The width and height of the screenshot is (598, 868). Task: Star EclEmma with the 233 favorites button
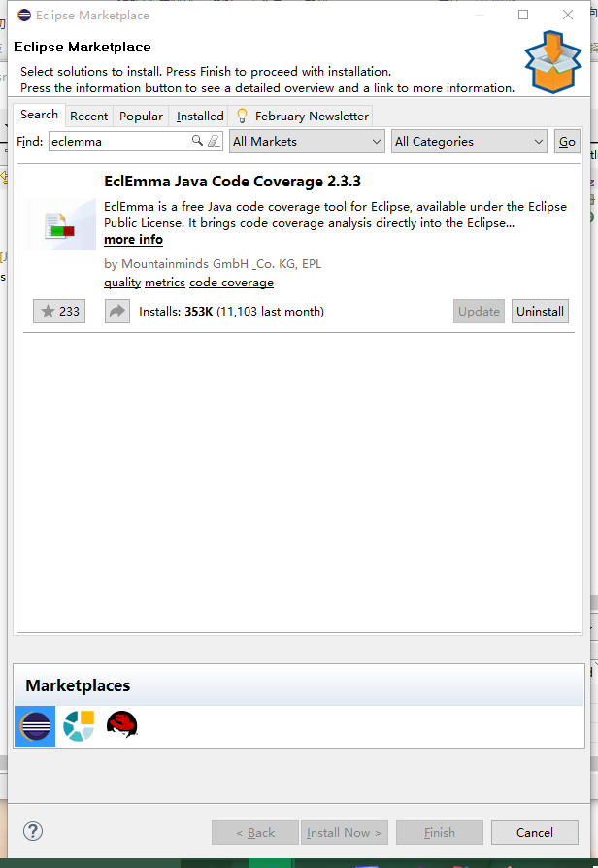coord(59,311)
